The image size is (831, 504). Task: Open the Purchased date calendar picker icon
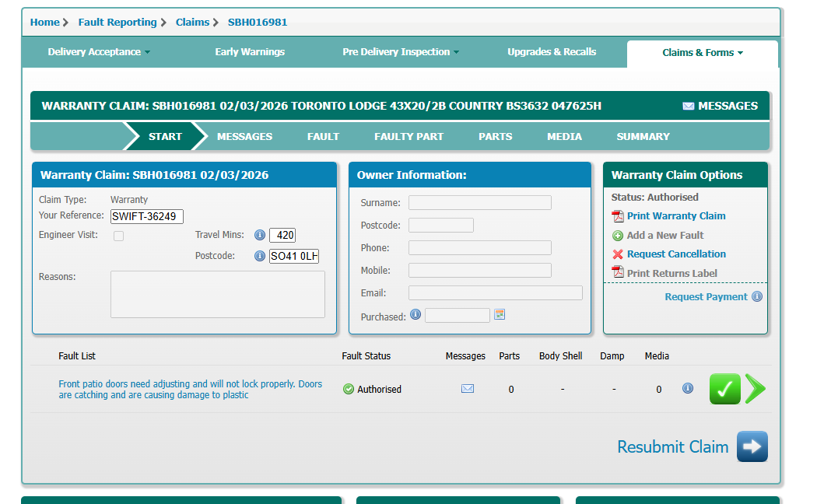tap(500, 314)
